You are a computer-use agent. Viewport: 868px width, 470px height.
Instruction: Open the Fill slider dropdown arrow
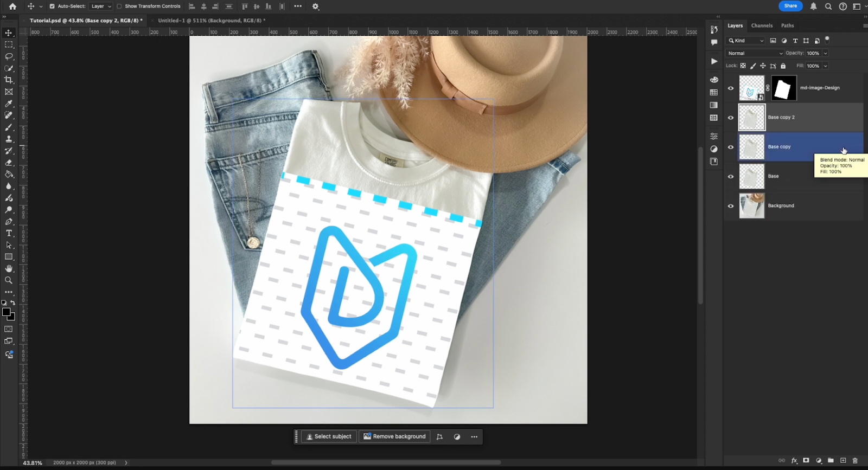point(825,66)
